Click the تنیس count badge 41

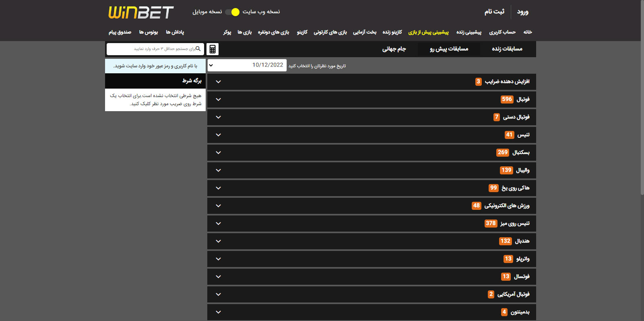point(509,135)
